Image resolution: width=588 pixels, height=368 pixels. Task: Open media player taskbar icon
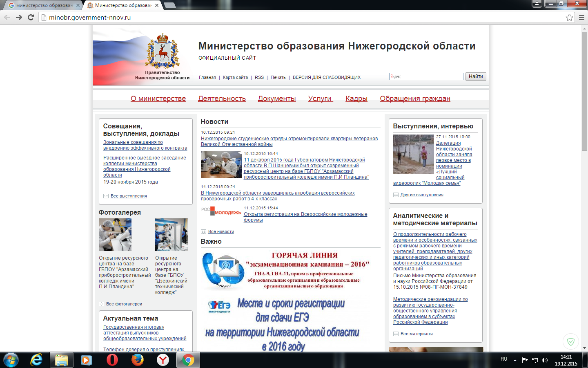point(86,360)
